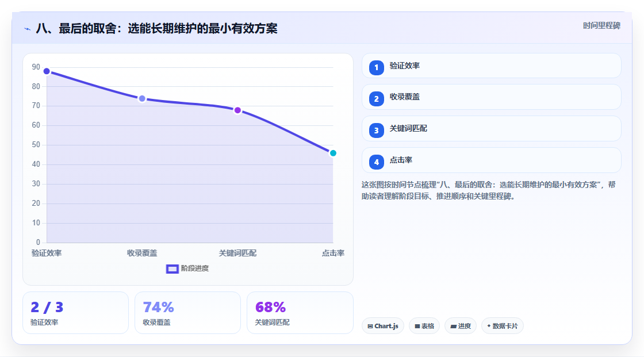Click the 74% 收录覆盖 data card

(x=187, y=313)
